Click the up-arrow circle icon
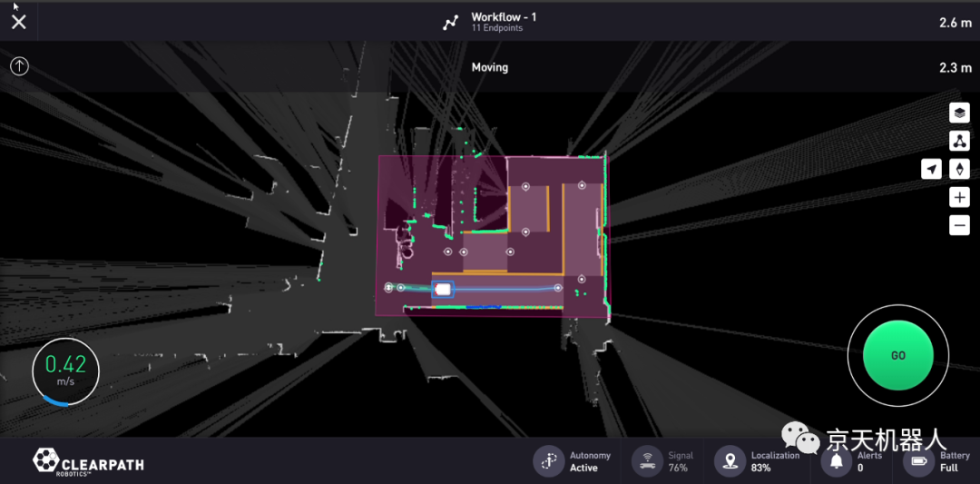 coord(19,66)
